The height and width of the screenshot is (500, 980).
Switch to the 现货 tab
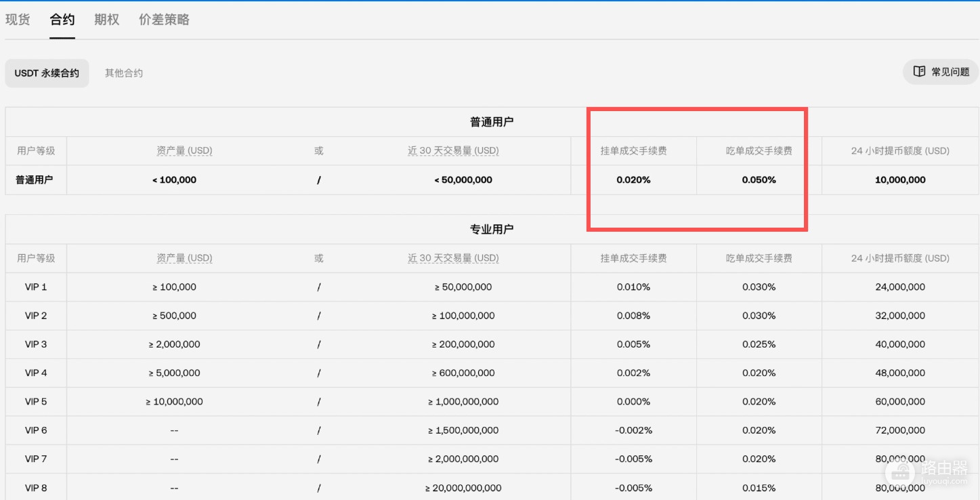pos(18,20)
